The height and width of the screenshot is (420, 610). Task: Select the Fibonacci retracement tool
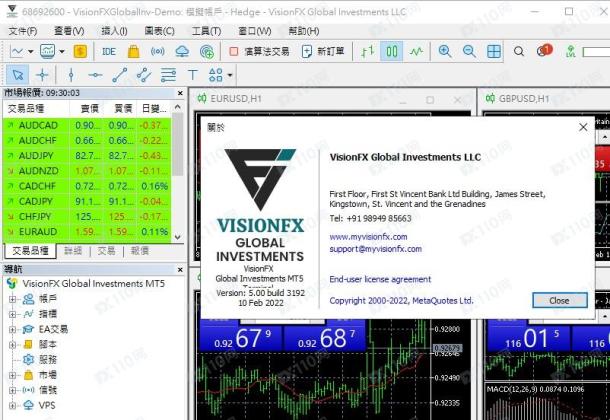click(x=168, y=75)
